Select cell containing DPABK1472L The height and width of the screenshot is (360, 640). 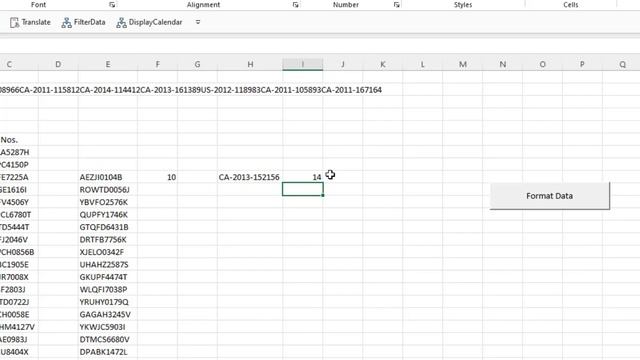tap(108, 352)
